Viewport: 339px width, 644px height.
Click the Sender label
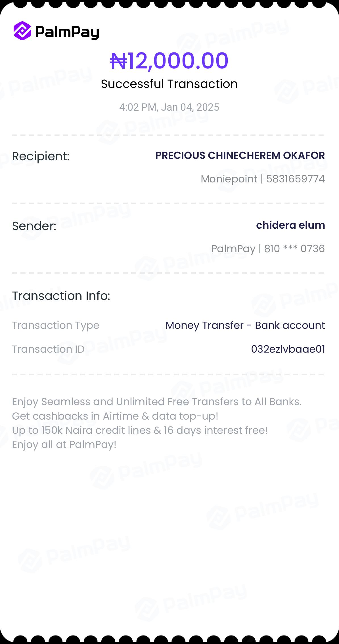click(34, 226)
